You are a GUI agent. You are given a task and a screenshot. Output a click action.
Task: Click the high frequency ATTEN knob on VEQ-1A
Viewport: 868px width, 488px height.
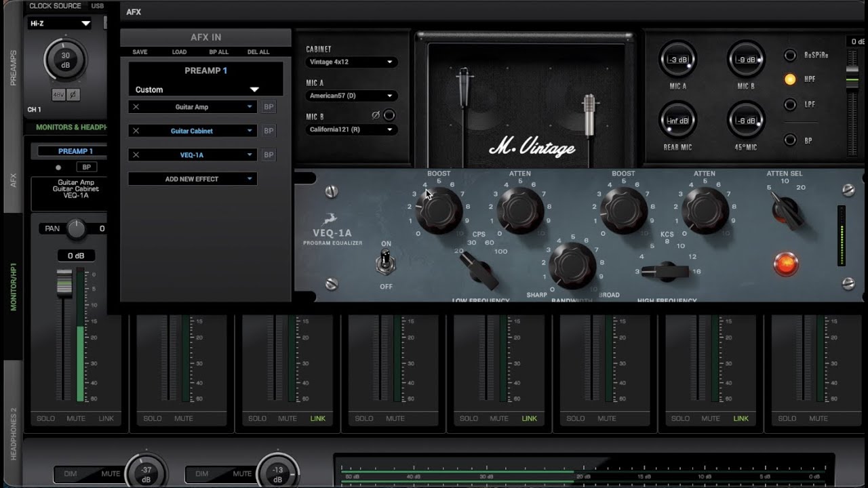click(705, 209)
